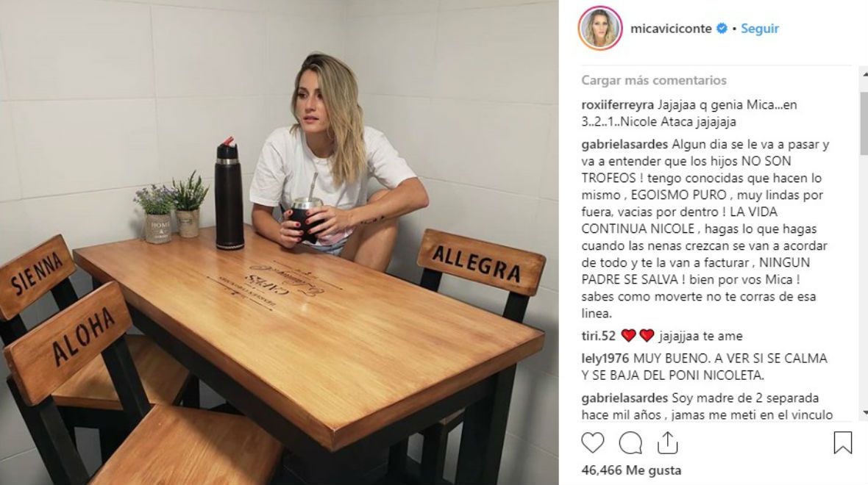Viewport: 868px width, 485px height.
Task: Like the post with the heart icon
Action: pyautogui.click(x=592, y=443)
